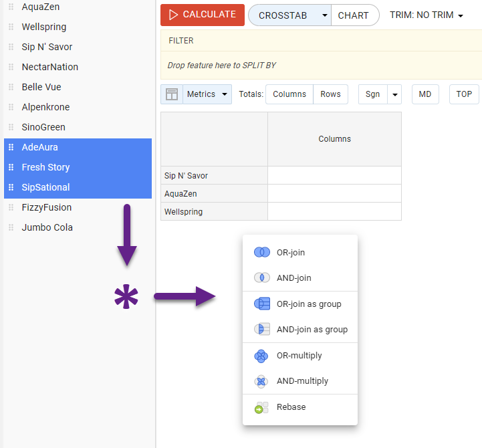Click the AND-multiply icon

click(261, 381)
